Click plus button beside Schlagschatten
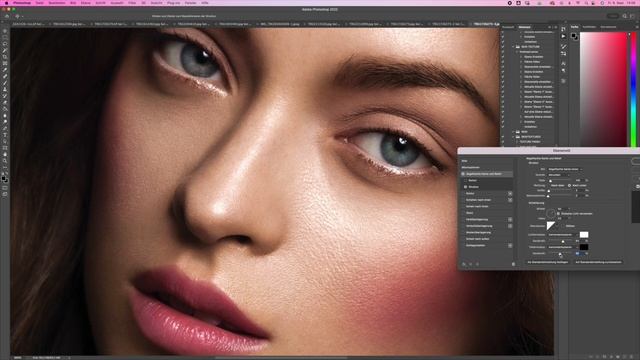 point(510,246)
